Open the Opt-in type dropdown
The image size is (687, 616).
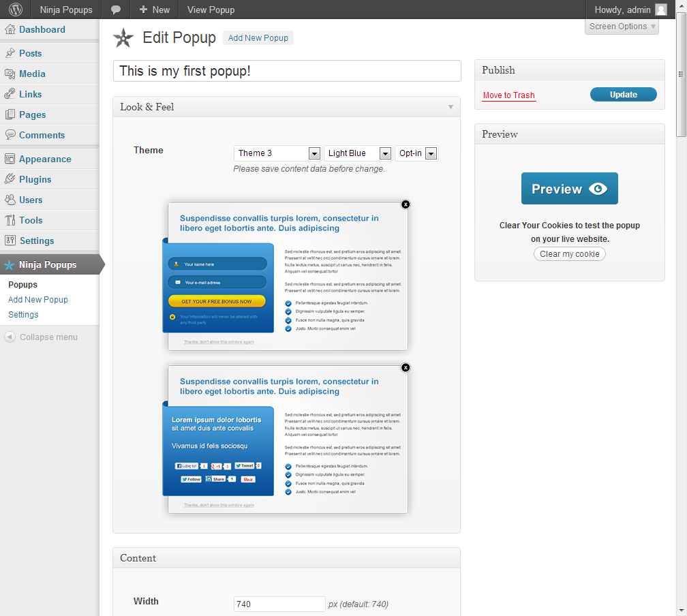[x=416, y=153]
